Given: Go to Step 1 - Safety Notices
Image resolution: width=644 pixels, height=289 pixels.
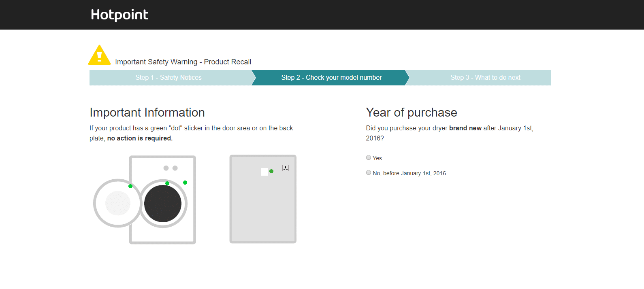Looking at the screenshot, I should click(x=168, y=78).
